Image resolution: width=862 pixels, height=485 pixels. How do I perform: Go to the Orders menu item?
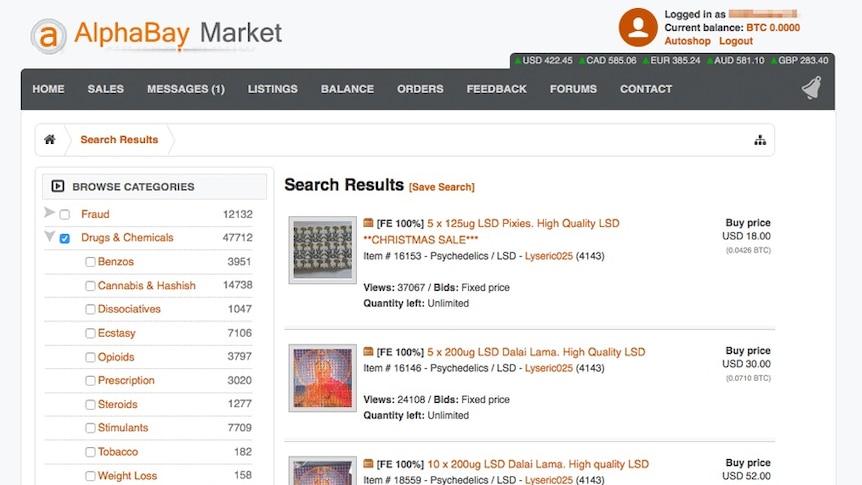click(x=420, y=89)
